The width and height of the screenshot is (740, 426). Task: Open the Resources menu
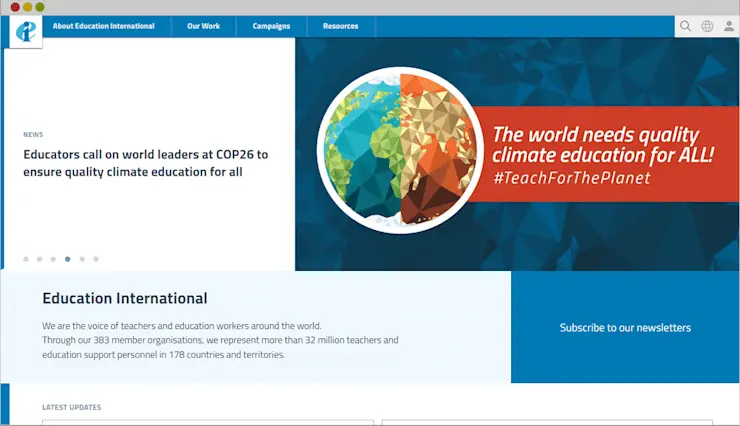(340, 26)
